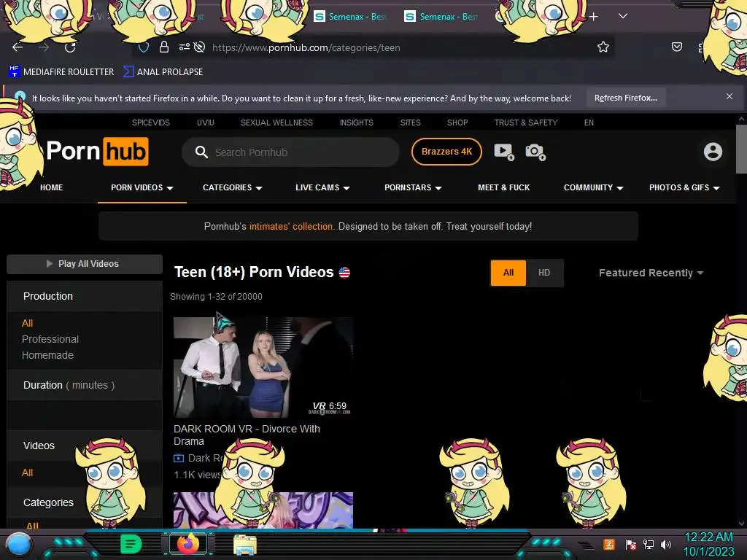Open the UVIU top link
This screenshot has height=560, width=747.
click(x=205, y=122)
